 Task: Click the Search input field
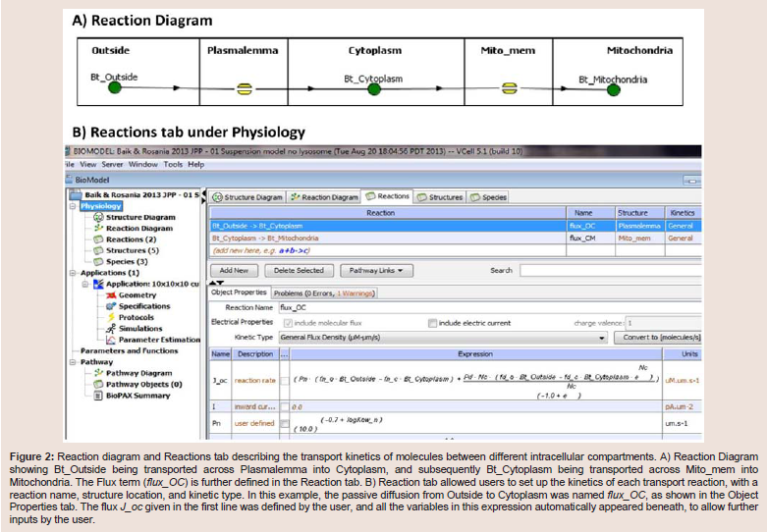click(611, 270)
